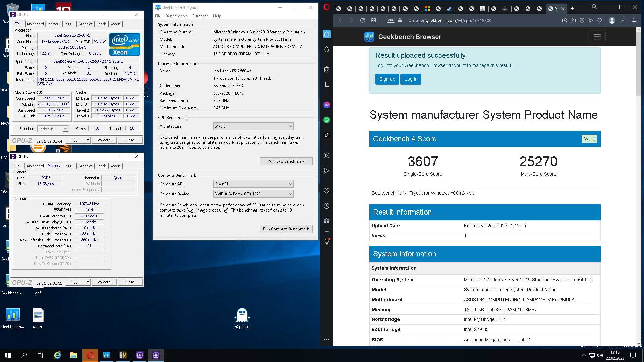Open Action Center notifications
The height and width of the screenshot is (362, 644).
click(x=633, y=355)
